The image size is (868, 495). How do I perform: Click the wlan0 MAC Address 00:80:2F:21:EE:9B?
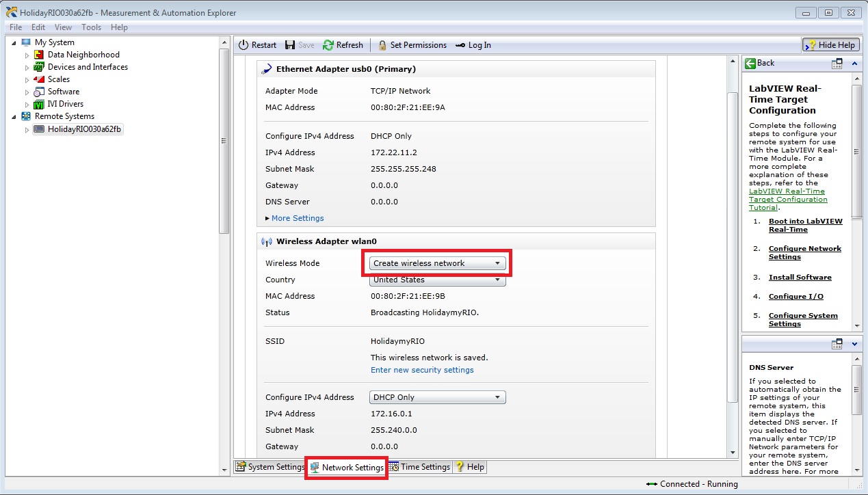tap(408, 296)
